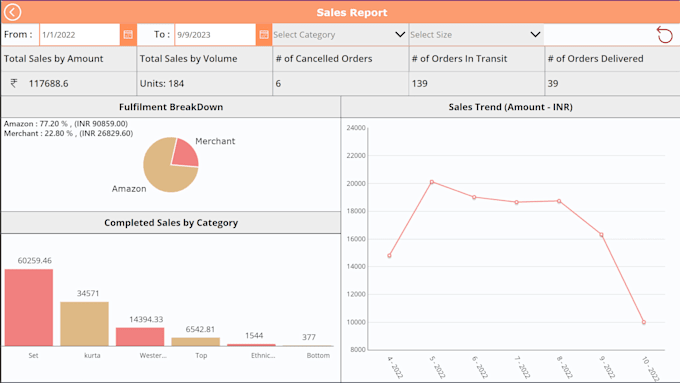Click the Western category bar
Viewport: 680px width, 383px height.
tap(140, 337)
